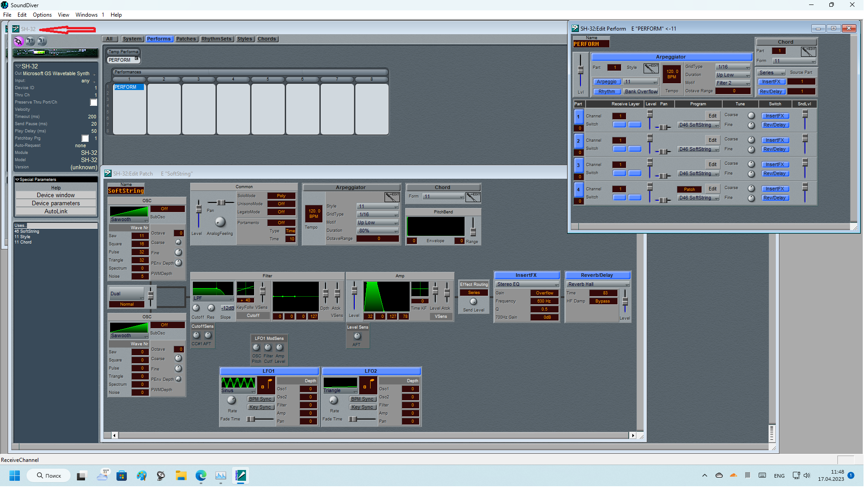868x497 pixels.
Task: Open Microsoft Edge from the taskbar
Action: (x=201, y=476)
